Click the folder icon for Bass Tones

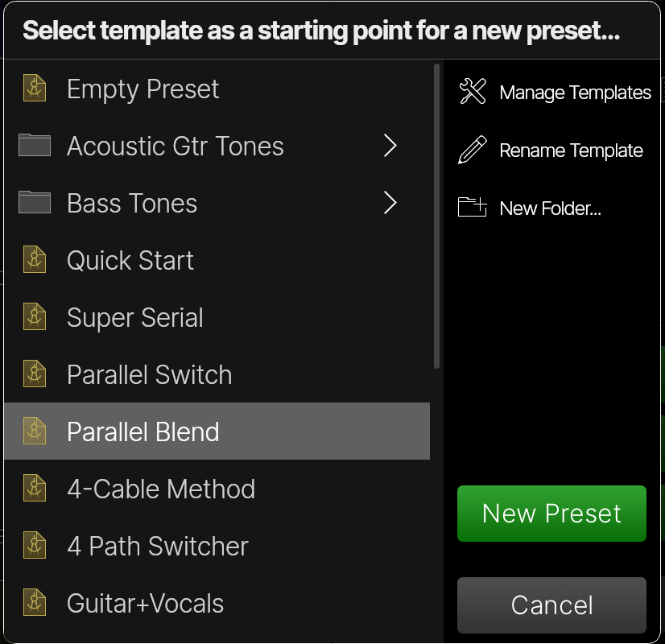pos(35,203)
